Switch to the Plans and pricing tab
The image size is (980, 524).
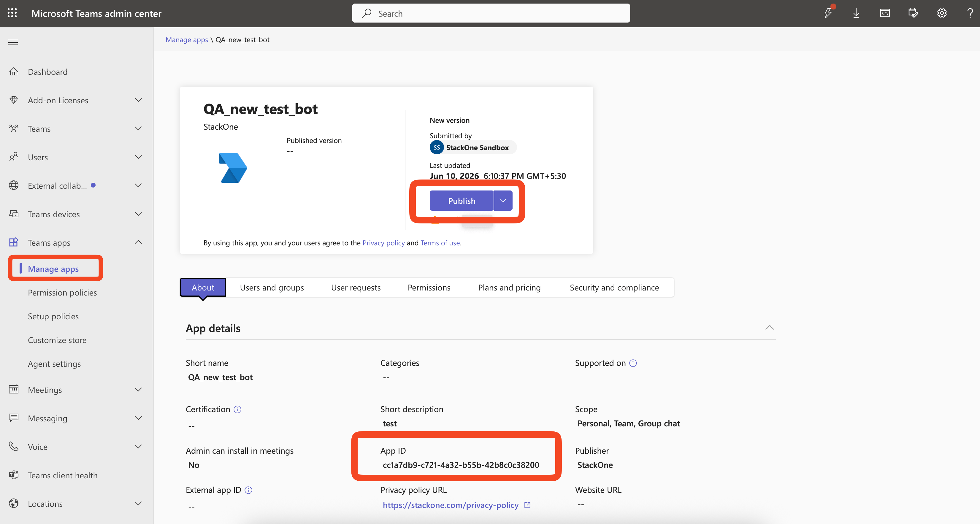point(509,288)
